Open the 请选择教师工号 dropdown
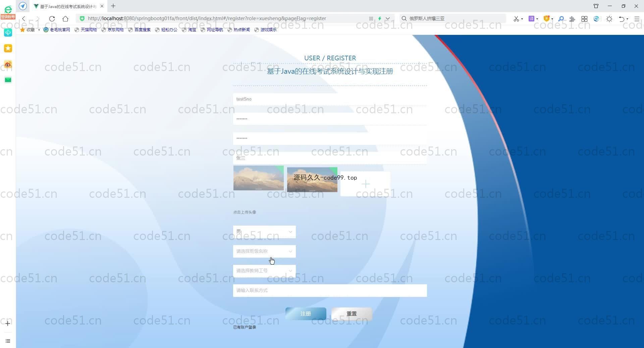644x348 pixels. click(x=264, y=271)
